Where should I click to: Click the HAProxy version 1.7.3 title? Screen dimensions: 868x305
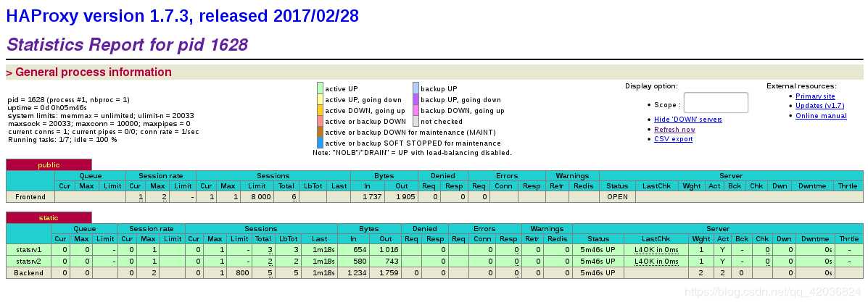(183, 15)
